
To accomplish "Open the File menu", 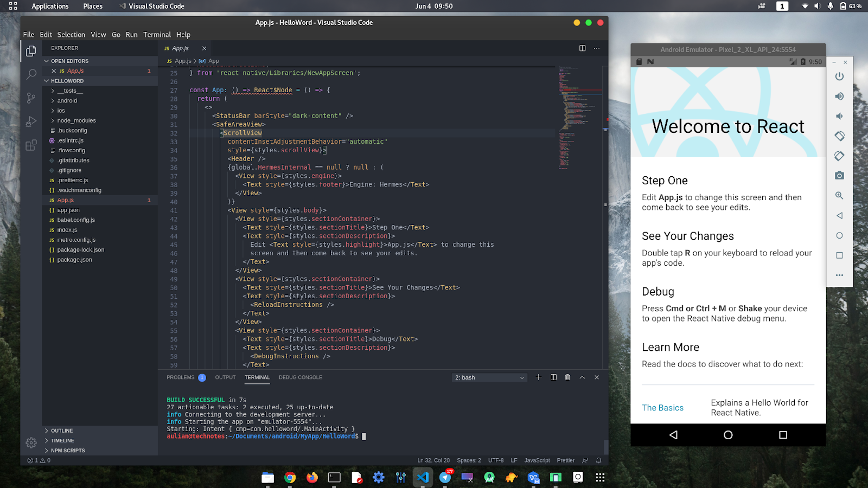I will [x=29, y=35].
